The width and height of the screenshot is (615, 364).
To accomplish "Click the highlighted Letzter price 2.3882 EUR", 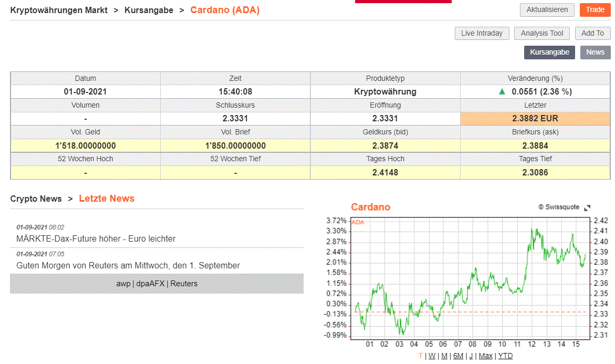I will pyautogui.click(x=535, y=119).
